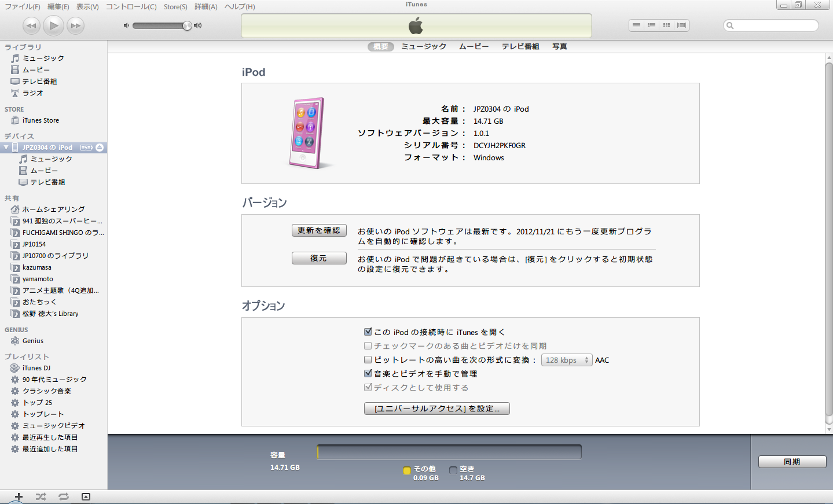The width and height of the screenshot is (833, 504).
Task: Toggle 音楽とビデオを手動で管理 checkbox
Action: pyautogui.click(x=368, y=373)
